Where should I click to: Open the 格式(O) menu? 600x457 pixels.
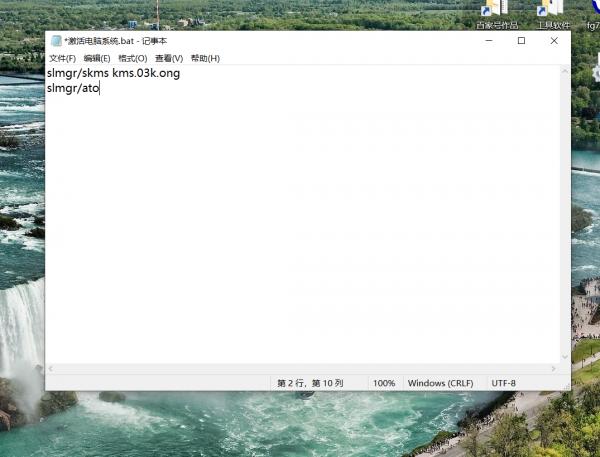coord(132,59)
